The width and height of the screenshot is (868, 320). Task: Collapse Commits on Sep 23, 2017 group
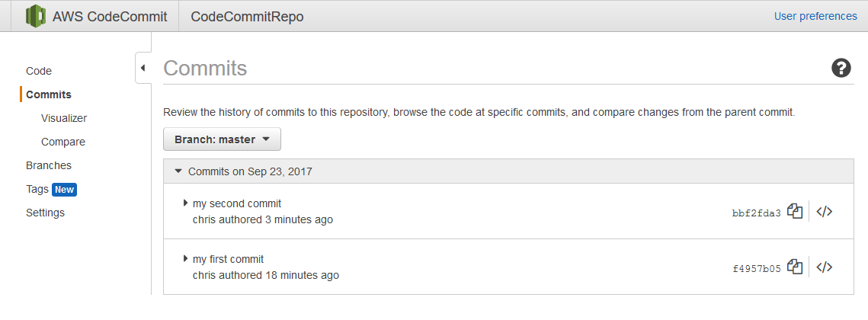pos(178,171)
